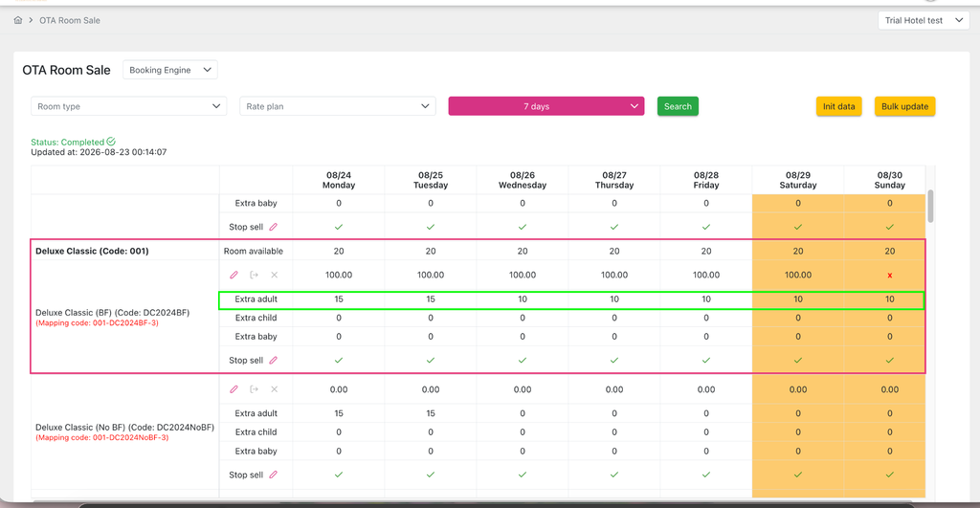Click the pencil edit icon for Deluxe Classic (BF) rate
Screen dimensions: 980x508
(234, 275)
